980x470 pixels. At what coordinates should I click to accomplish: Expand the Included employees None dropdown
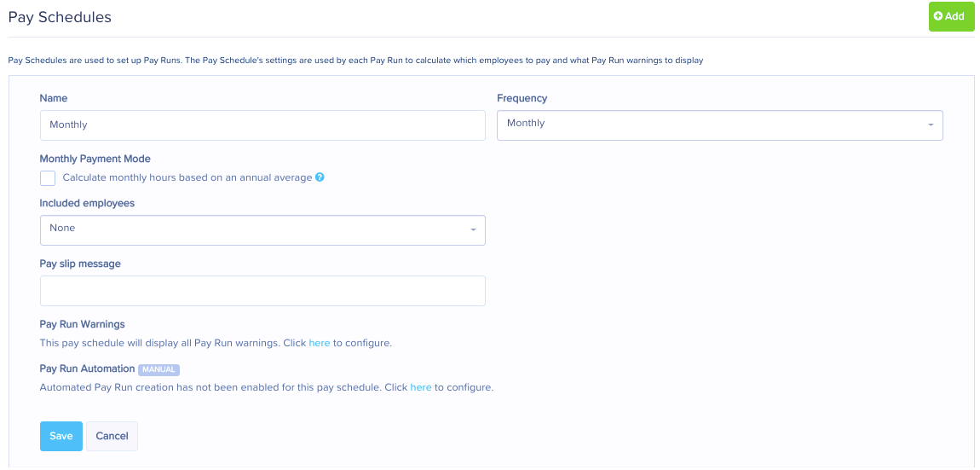(x=262, y=230)
